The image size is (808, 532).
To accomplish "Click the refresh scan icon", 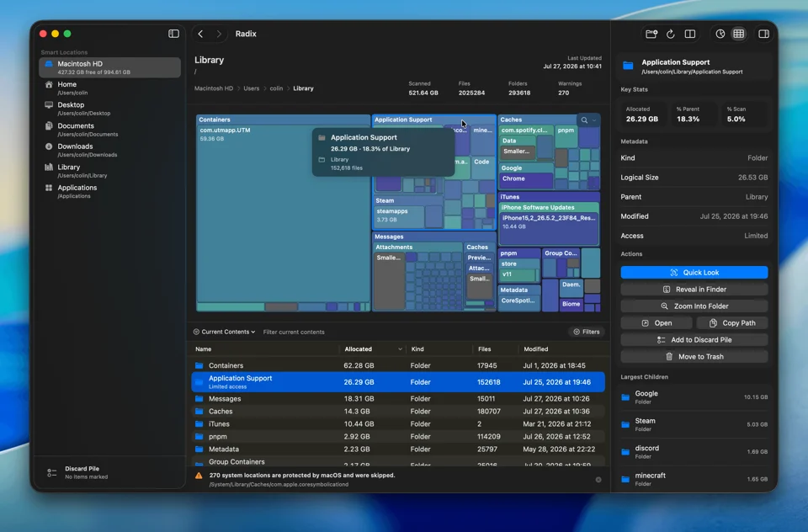I will (671, 34).
